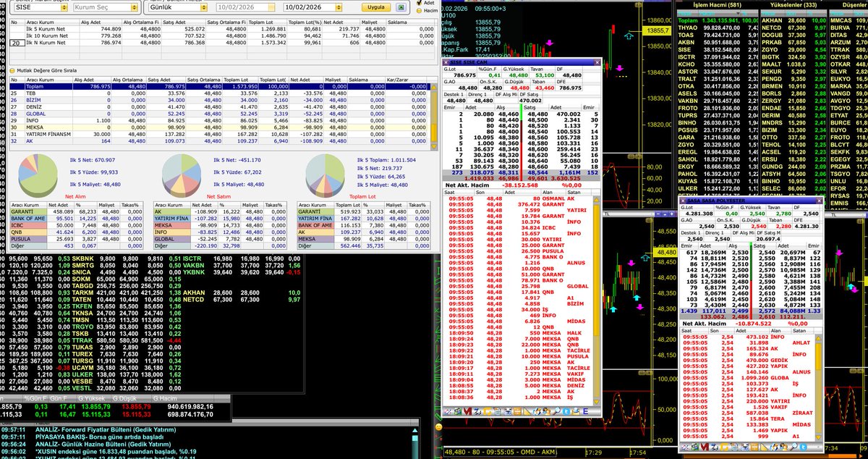This screenshot has height=459, width=868.
Task: Click the yellow depth calculator icon in SISE toolbar
Action: 516,411
